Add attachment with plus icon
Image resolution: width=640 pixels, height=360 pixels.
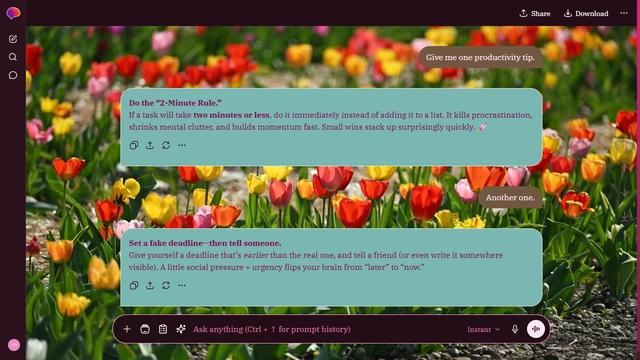(x=127, y=329)
